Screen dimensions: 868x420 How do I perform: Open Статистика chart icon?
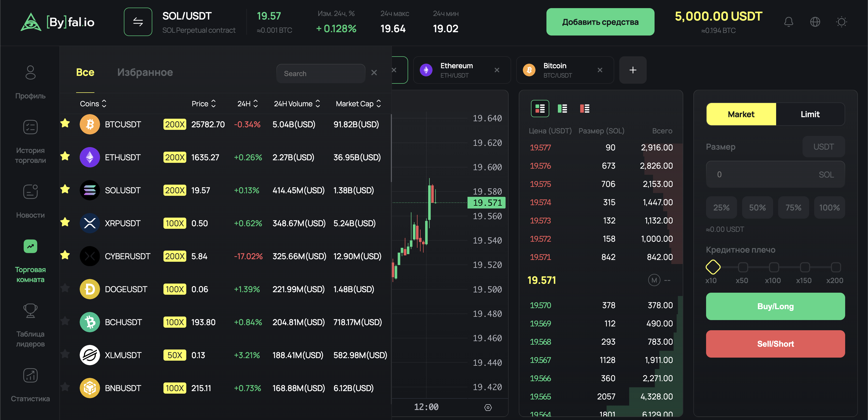point(30,375)
